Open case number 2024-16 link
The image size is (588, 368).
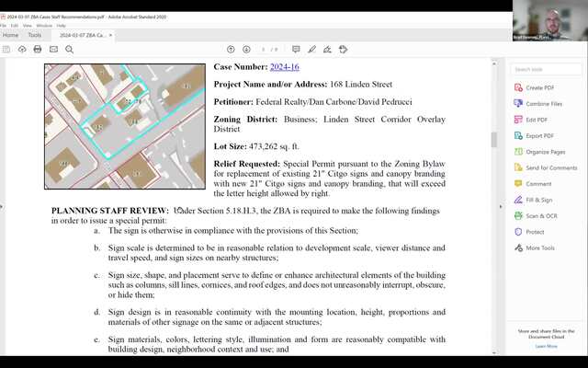tap(284, 67)
